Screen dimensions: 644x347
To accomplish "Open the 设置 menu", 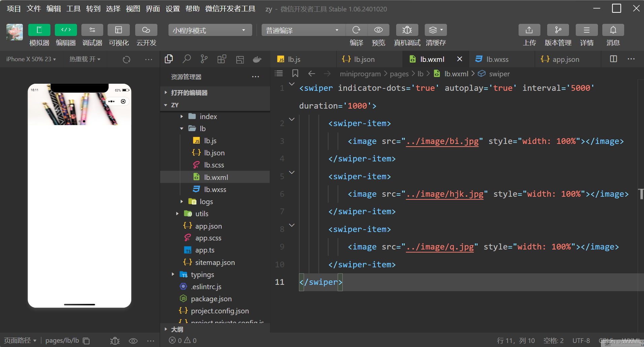I will coord(173,9).
